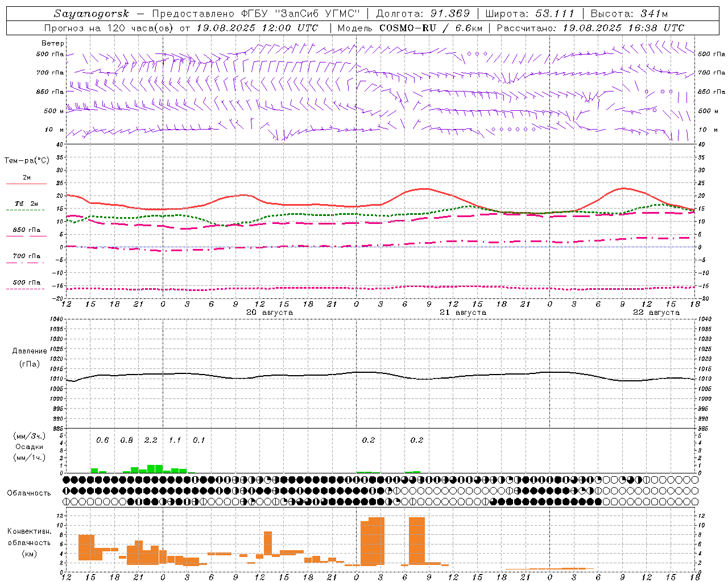Click the 2.2 precipitation amount
728x582 pixels.
point(151,440)
